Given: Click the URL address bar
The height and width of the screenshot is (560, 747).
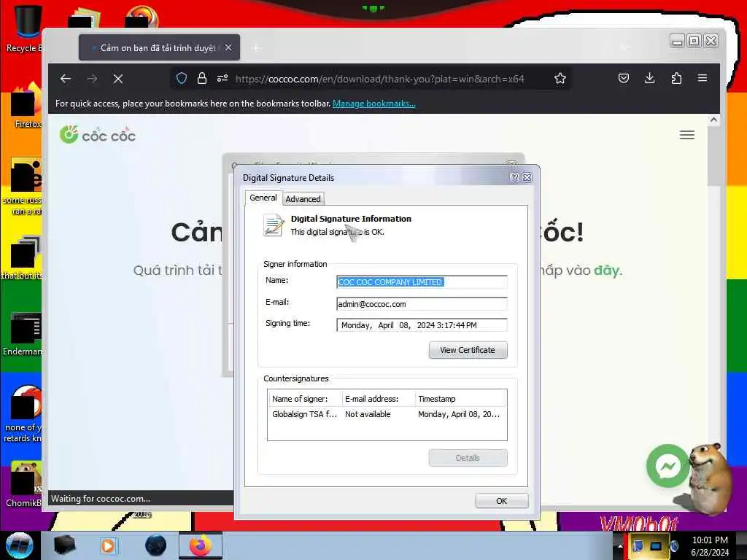Looking at the screenshot, I should pos(379,79).
